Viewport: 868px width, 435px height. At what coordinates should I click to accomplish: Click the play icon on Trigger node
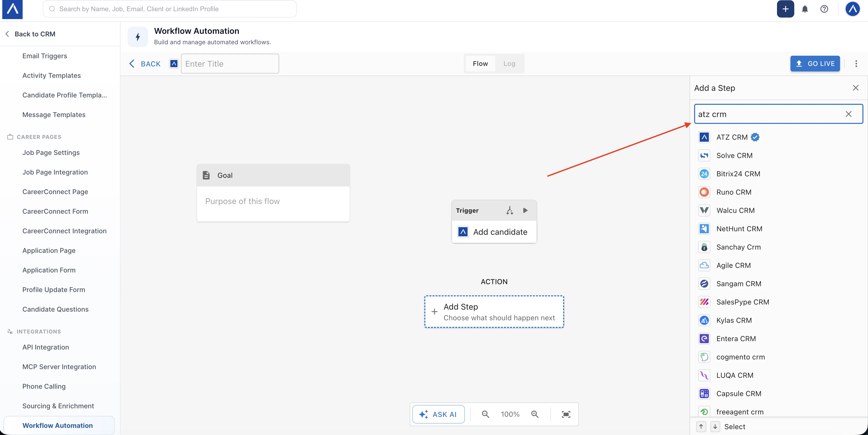pyautogui.click(x=525, y=210)
